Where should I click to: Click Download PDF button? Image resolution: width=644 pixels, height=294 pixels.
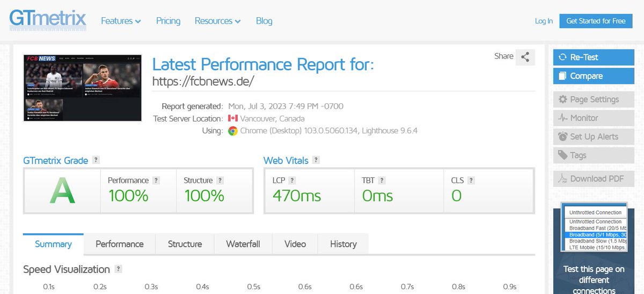tap(594, 178)
